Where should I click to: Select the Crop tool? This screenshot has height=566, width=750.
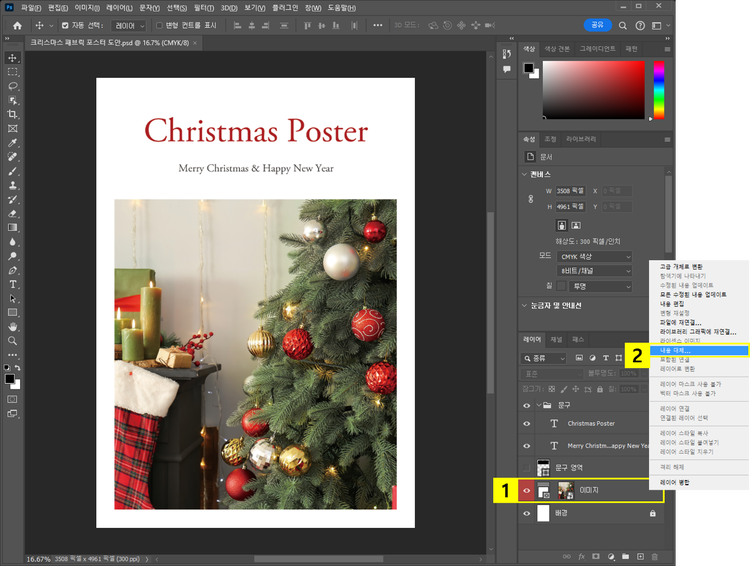point(13,115)
